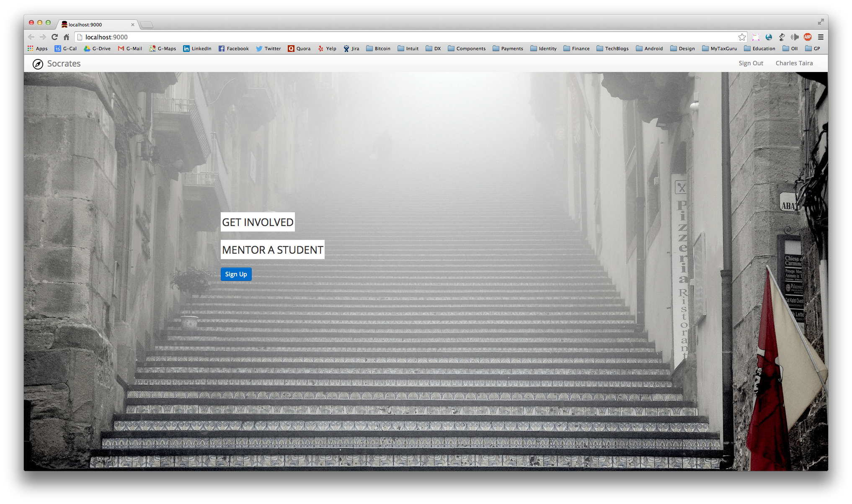Open the TechBlogs bookmark folder

[612, 49]
